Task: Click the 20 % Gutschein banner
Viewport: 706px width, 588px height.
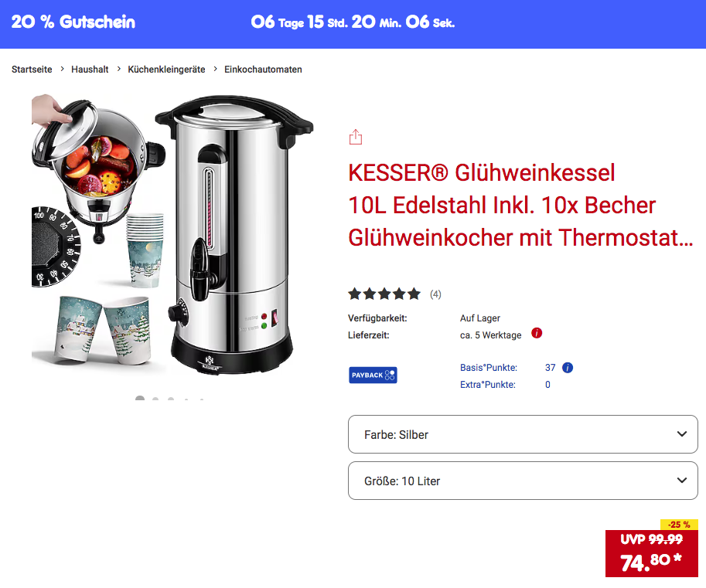Action: [x=73, y=22]
